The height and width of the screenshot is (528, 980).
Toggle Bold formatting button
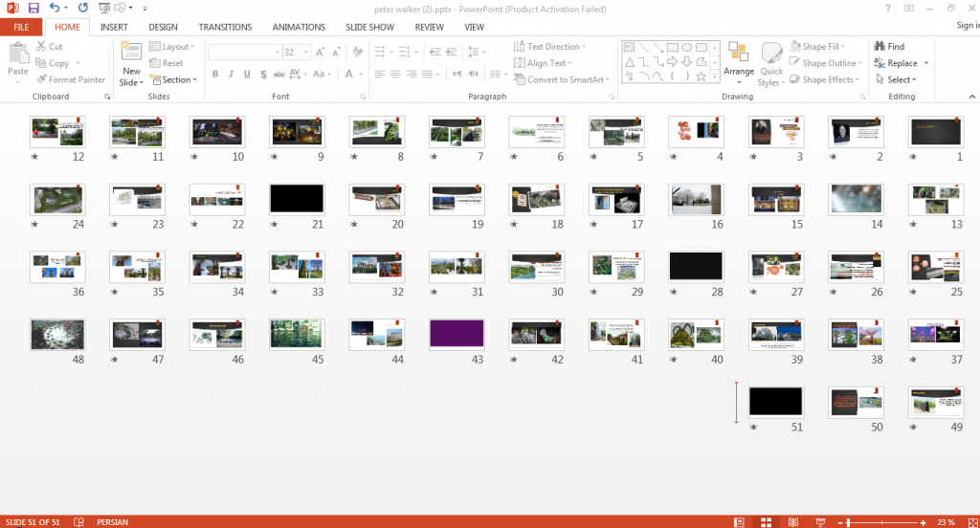[x=215, y=74]
